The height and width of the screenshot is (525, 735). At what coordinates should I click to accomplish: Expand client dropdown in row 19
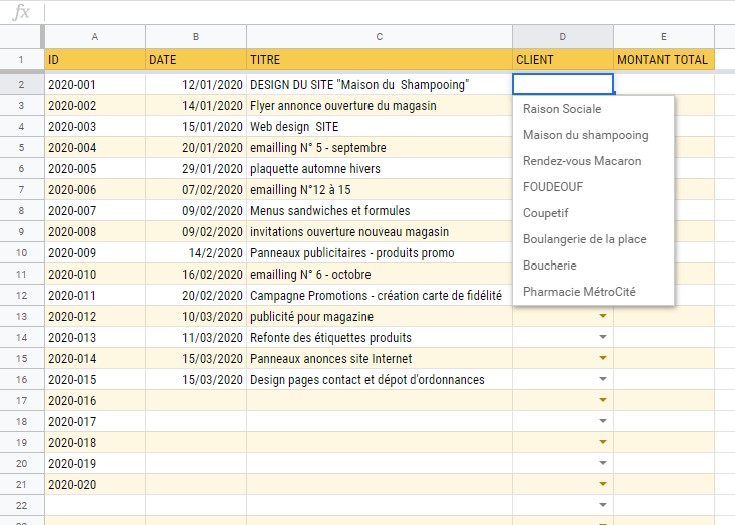tap(603, 442)
